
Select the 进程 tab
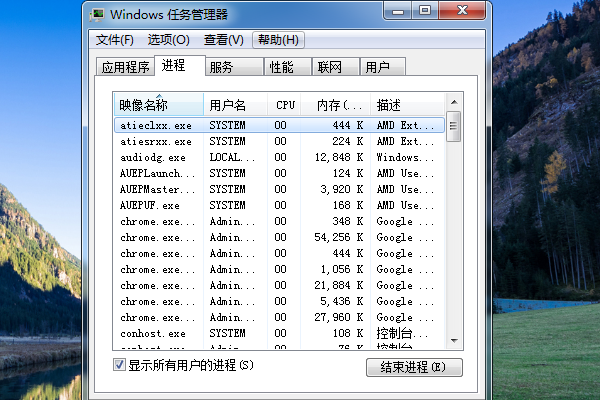point(180,65)
